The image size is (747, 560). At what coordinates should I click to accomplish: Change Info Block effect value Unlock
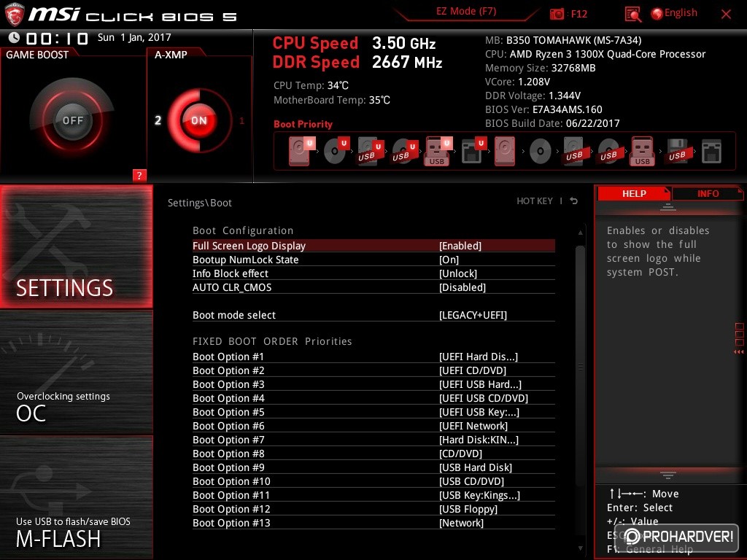pyautogui.click(x=458, y=273)
